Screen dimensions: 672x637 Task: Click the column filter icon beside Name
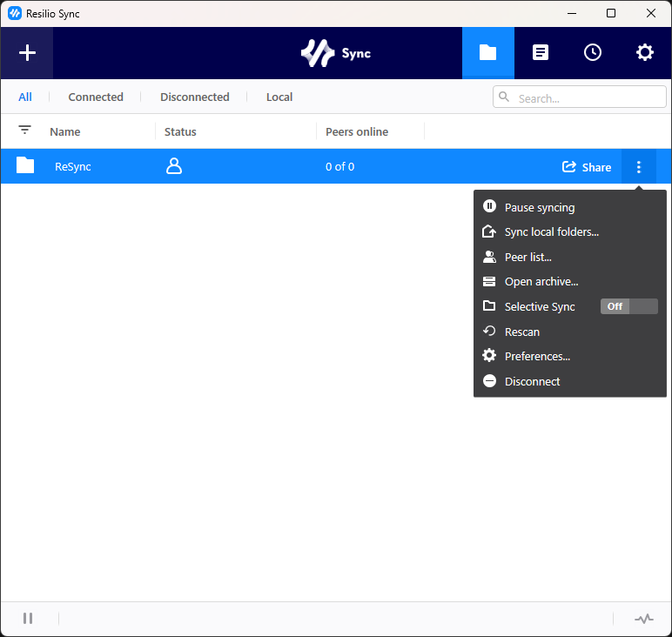pyautogui.click(x=25, y=130)
